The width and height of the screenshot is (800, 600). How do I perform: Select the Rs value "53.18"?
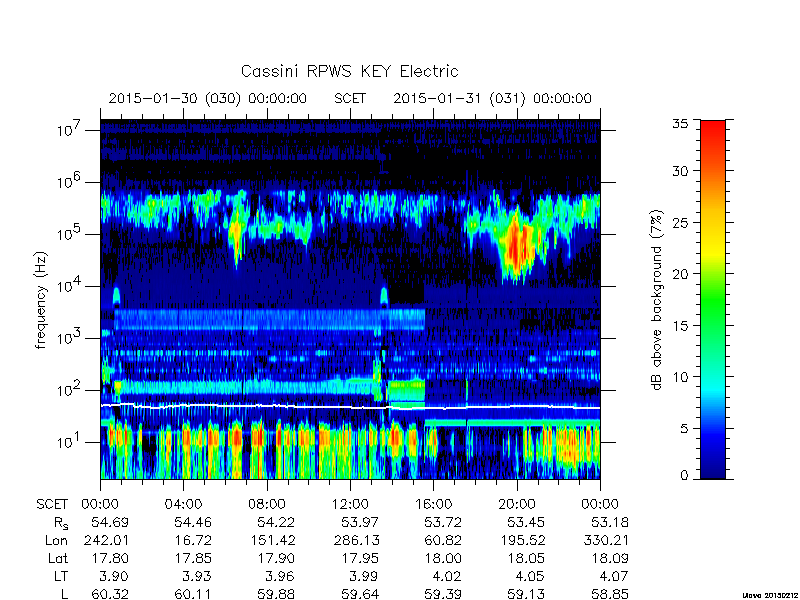[x=609, y=522]
